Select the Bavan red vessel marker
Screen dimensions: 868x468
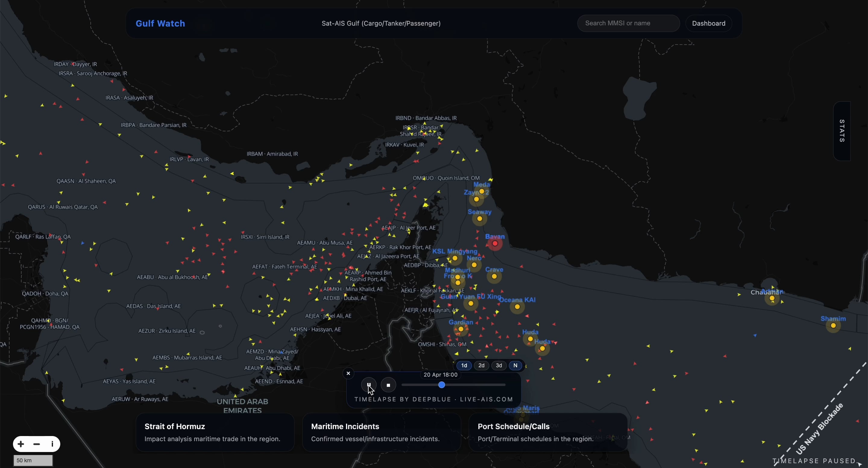coord(495,243)
